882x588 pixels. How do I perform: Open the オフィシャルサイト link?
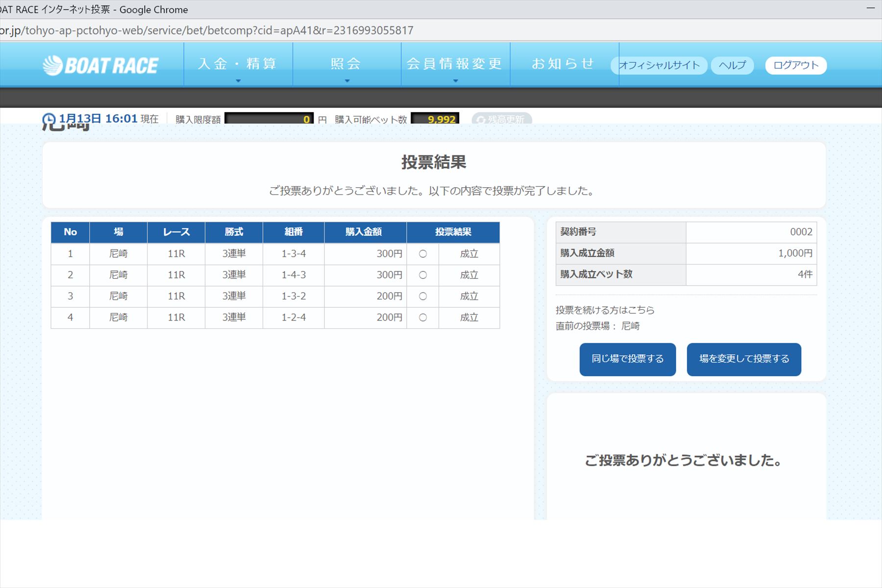pos(659,65)
